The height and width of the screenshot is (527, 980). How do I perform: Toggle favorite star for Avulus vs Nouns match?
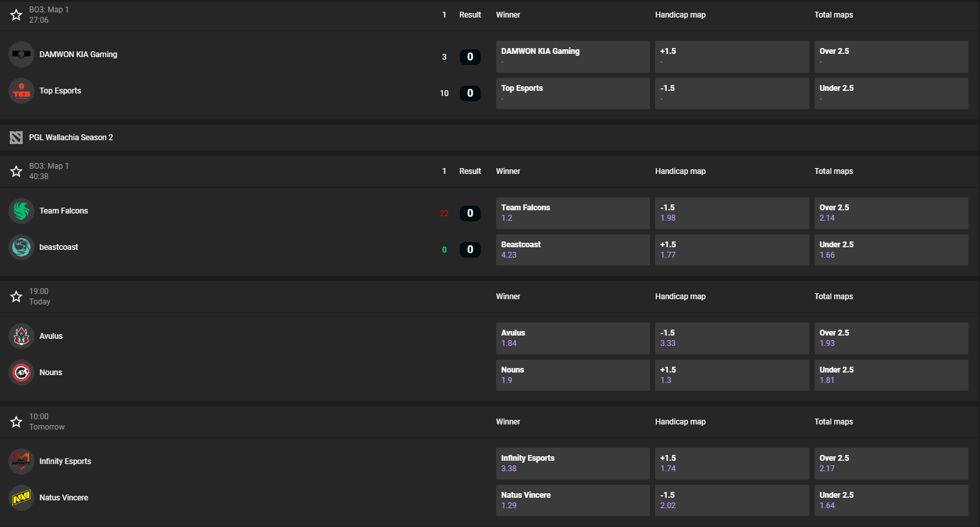pyautogui.click(x=16, y=297)
